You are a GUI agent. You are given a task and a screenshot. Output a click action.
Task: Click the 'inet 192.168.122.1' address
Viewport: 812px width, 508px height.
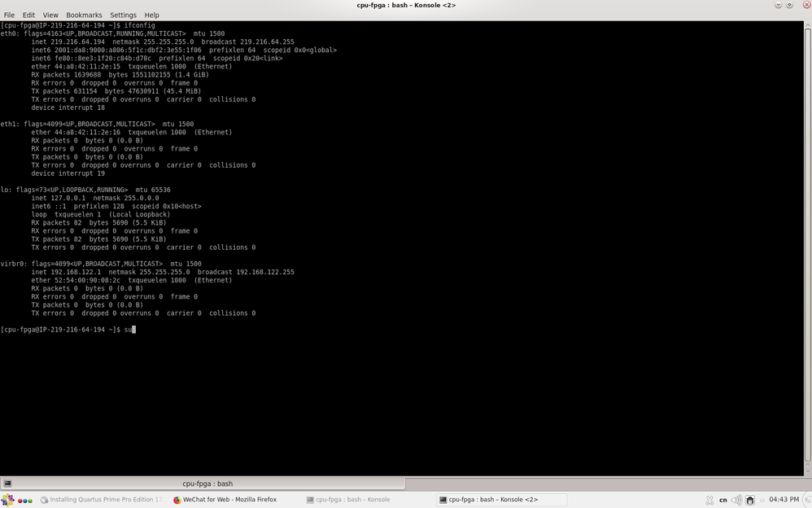click(66, 272)
